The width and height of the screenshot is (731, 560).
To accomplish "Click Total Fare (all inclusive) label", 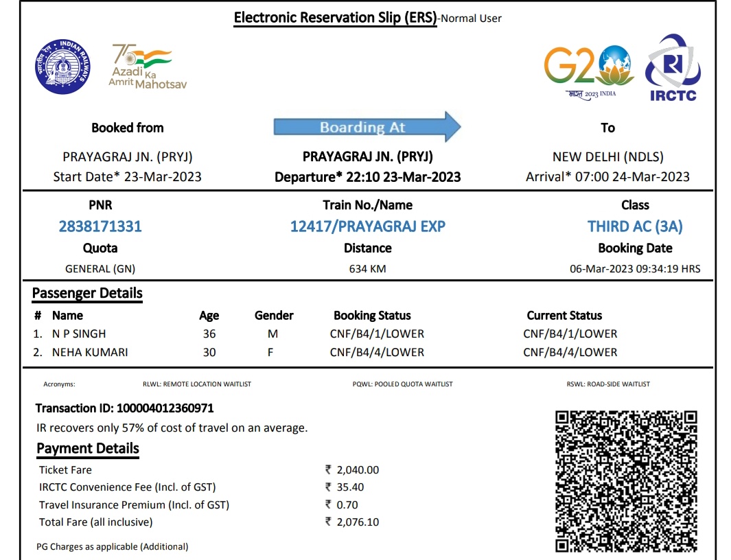I will point(95,522).
